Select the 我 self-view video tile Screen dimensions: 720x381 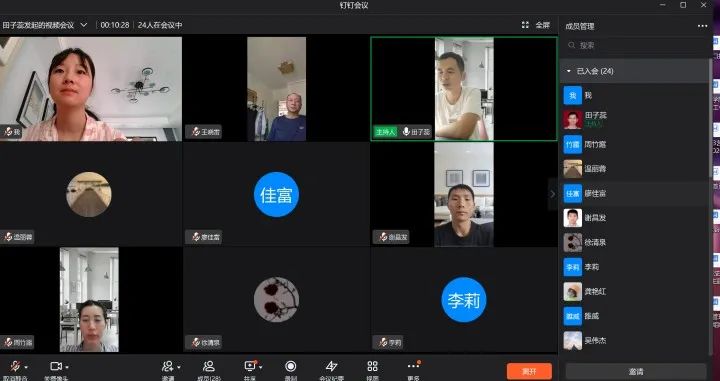(91, 89)
